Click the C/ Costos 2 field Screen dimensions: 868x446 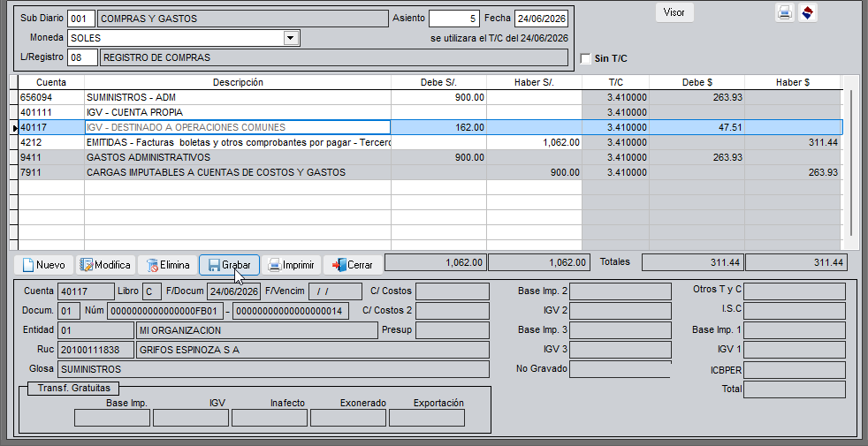453,311
